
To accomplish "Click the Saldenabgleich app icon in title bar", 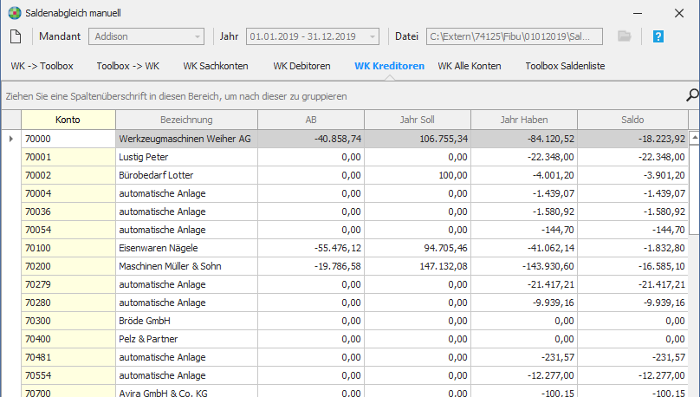I will click(15, 13).
